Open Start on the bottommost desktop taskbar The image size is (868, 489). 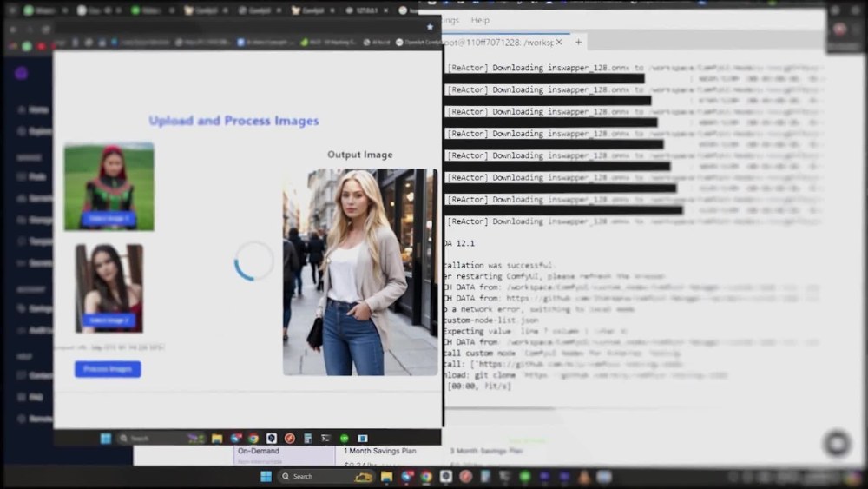point(266,476)
